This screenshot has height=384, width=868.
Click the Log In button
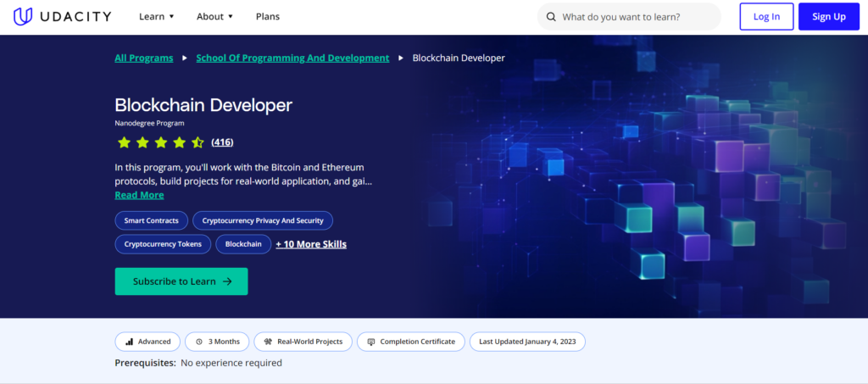pos(766,17)
